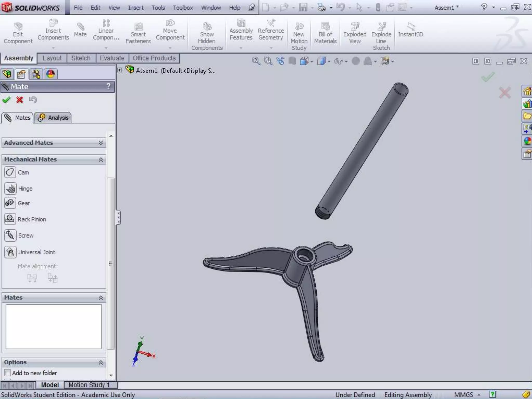532x399 pixels.
Task: Choose the Hinge mate icon
Action: (10, 189)
